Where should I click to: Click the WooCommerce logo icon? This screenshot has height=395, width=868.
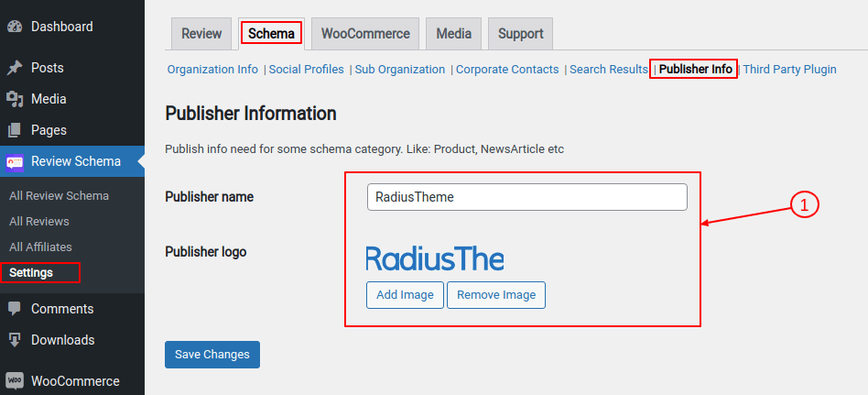coord(15,381)
